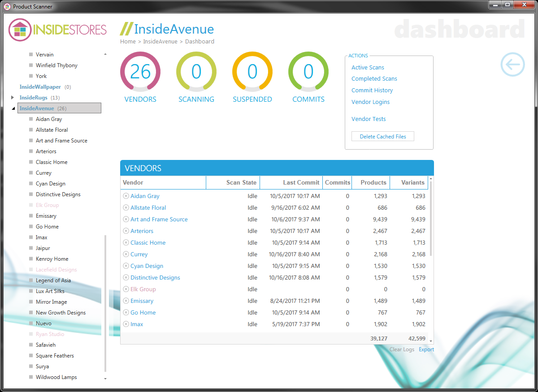Select Mirror Image in the sidebar
This screenshot has height=392, width=538.
click(52, 302)
